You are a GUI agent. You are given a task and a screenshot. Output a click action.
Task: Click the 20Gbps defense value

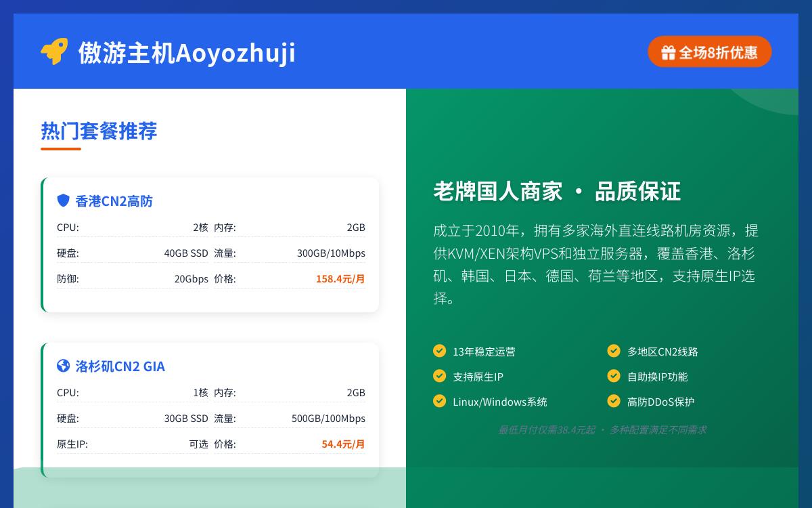coord(191,279)
